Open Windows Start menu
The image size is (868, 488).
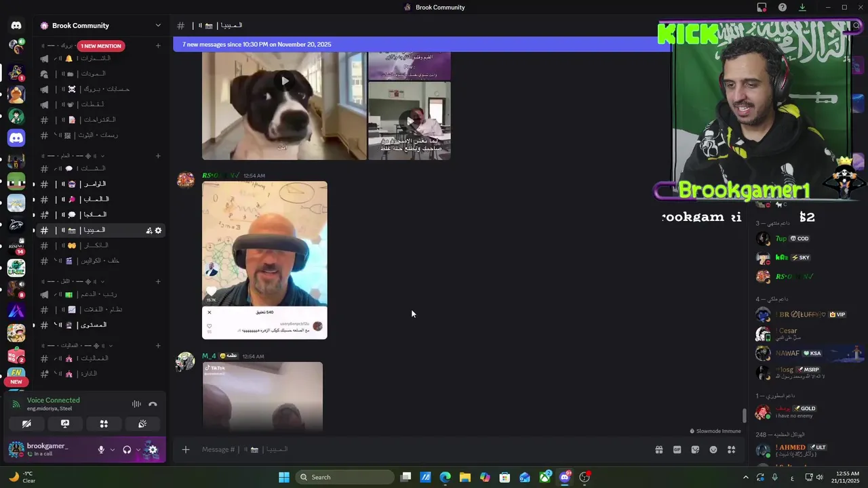[284, 477]
